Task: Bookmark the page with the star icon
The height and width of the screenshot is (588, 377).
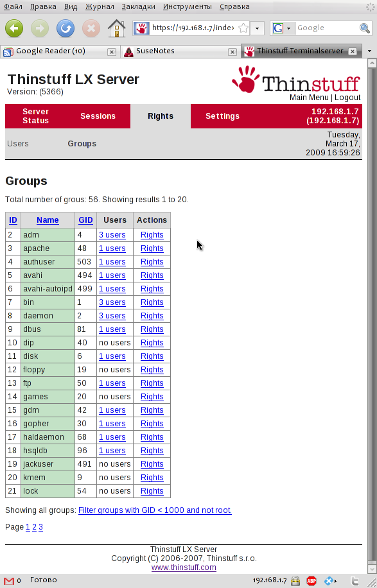Action: (243, 28)
